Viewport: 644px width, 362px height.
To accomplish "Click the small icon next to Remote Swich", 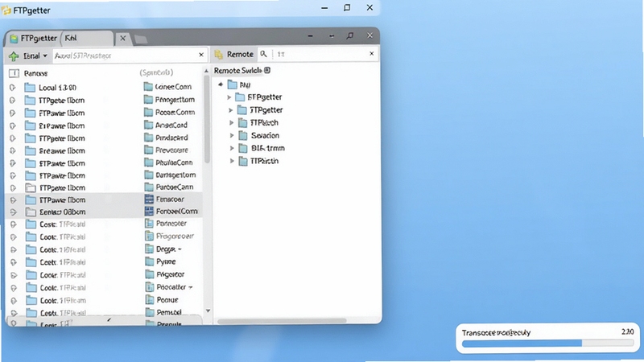I will (267, 70).
